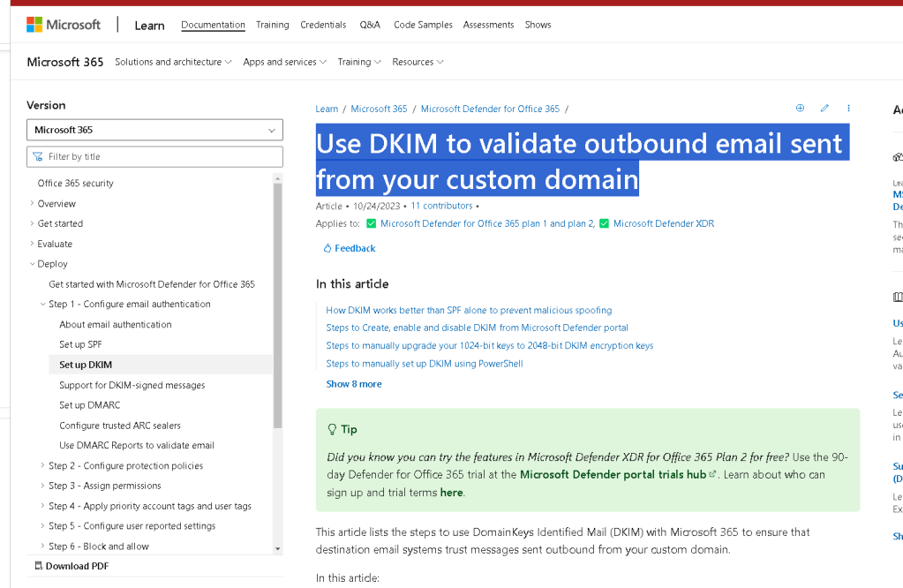Viewport: 903px width, 588px height.
Task: Select Use DMARC Reports to validate email
Action: pos(137,445)
